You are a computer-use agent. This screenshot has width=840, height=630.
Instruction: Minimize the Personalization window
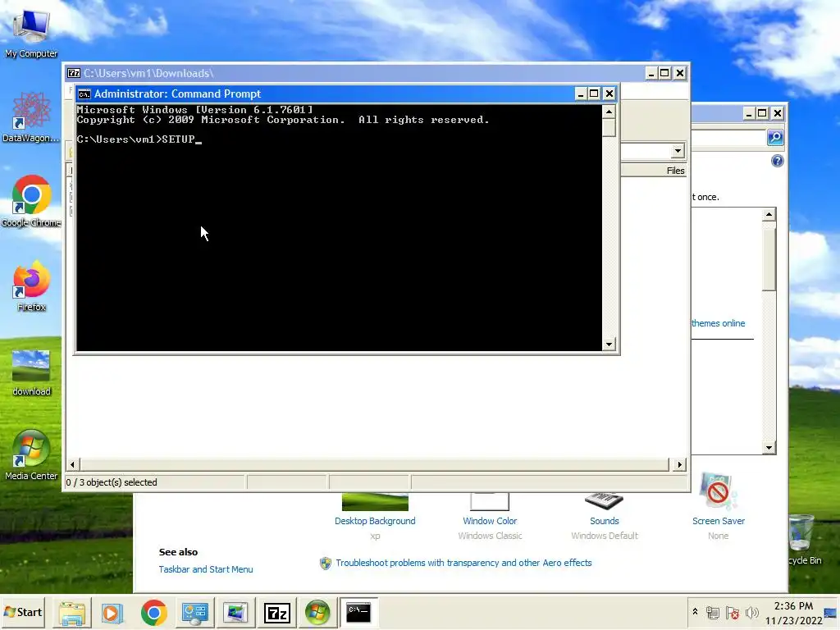pos(749,113)
